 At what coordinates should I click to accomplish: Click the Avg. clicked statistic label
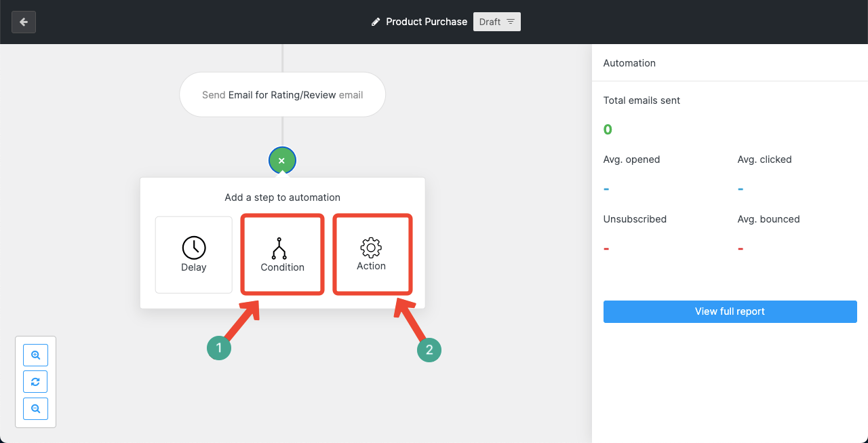pos(764,159)
